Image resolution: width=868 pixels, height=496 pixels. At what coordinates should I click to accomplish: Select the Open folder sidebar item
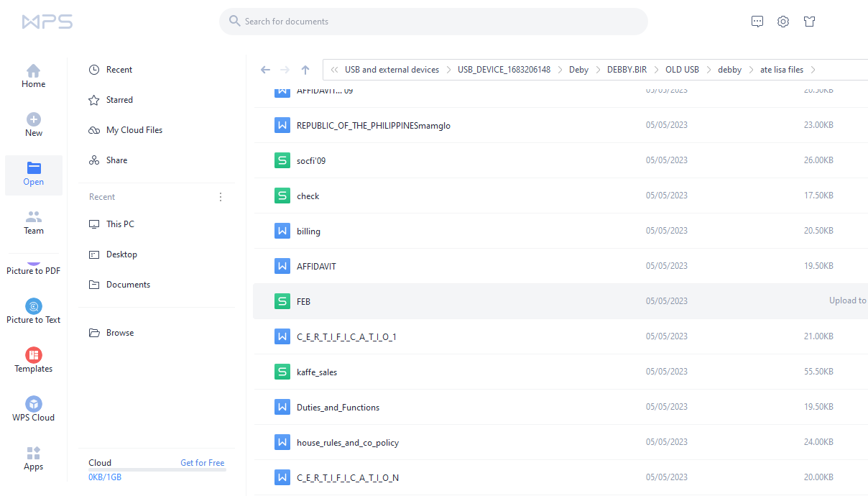click(34, 175)
